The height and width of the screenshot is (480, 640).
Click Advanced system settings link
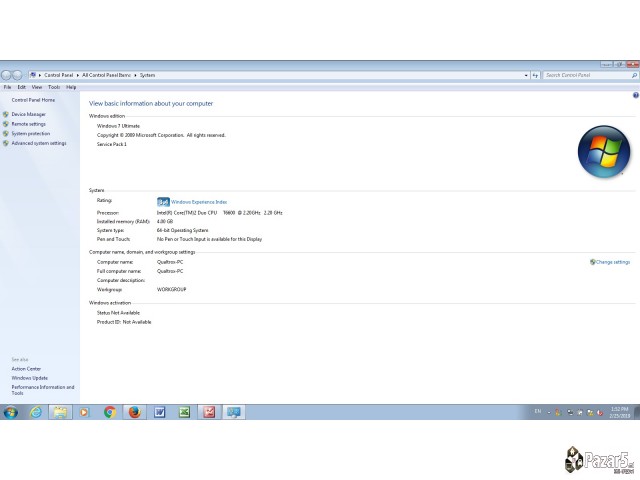click(38, 143)
